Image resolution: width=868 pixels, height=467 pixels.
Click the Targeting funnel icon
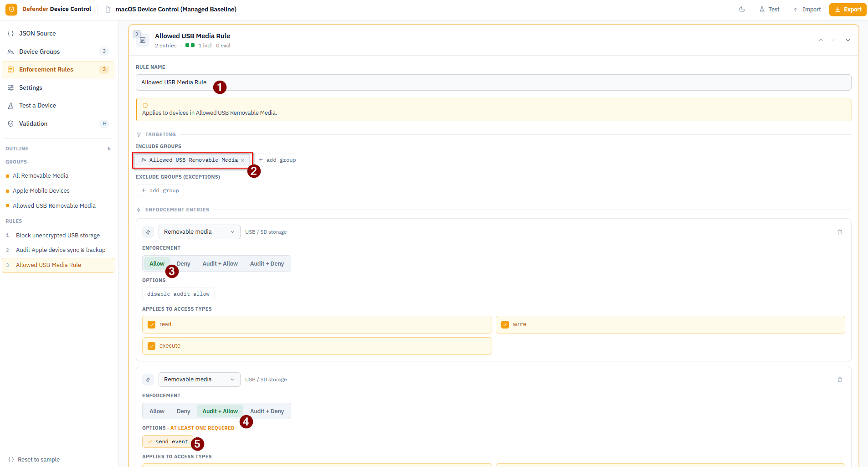pyautogui.click(x=139, y=134)
